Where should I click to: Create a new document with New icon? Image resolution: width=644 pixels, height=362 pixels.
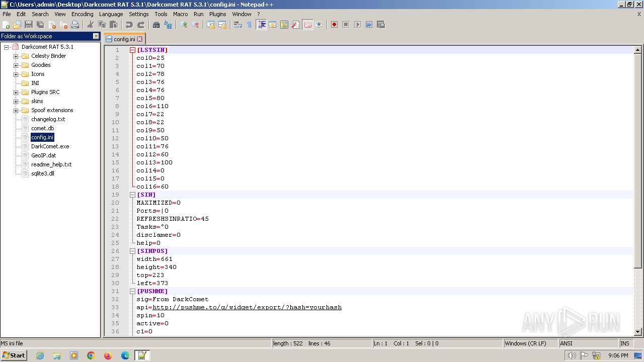pyautogui.click(x=6, y=25)
